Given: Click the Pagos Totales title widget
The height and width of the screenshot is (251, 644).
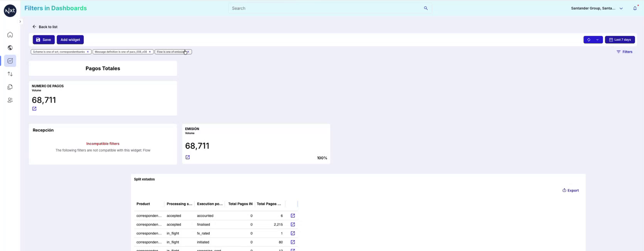Looking at the screenshot, I should pos(103,69).
